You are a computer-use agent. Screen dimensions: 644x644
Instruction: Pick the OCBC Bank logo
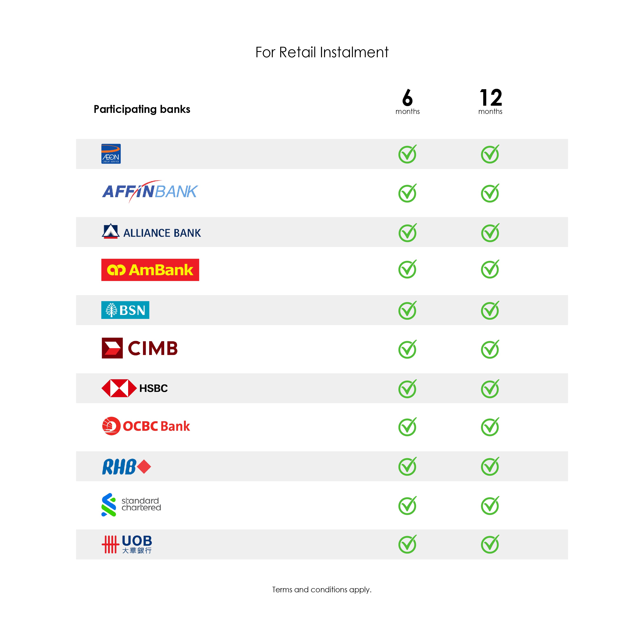[146, 426]
